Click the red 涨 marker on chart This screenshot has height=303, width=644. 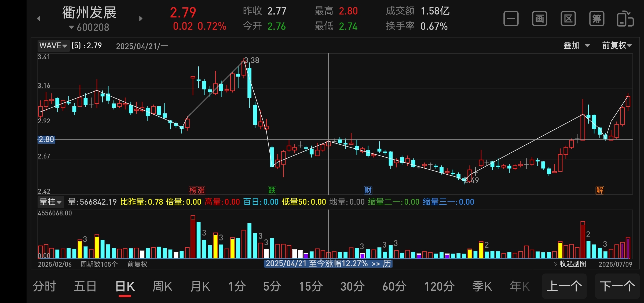pos(201,190)
